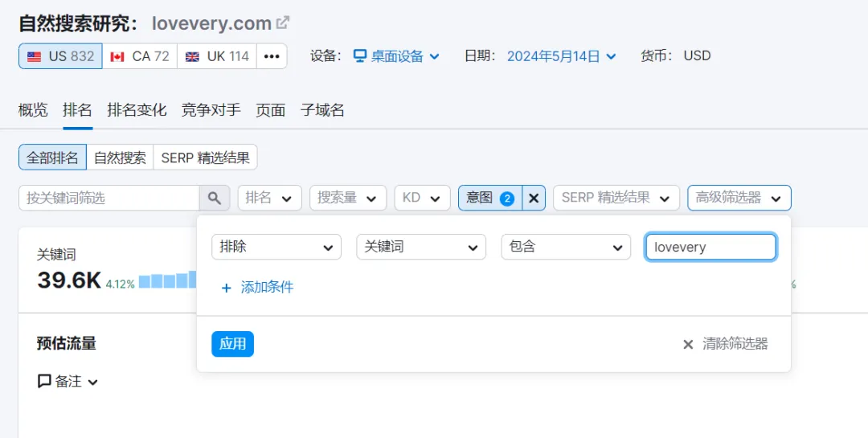Select SERP 精选结果 segment button

(x=206, y=158)
